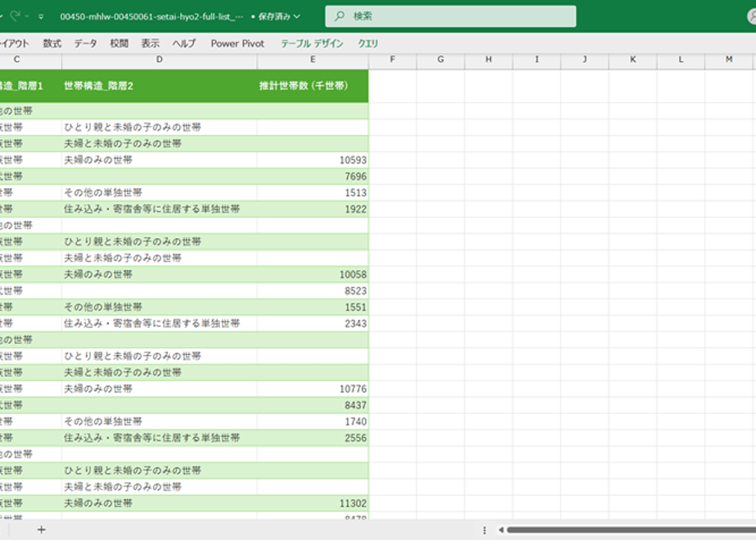Select the cell with value 2556
Viewport: 756px width, 540px height.
[313, 438]
